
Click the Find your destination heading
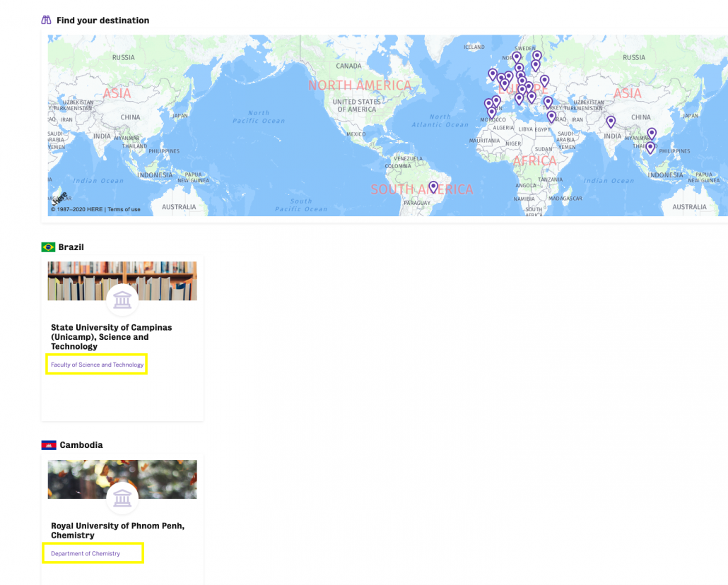pos(103,20)
